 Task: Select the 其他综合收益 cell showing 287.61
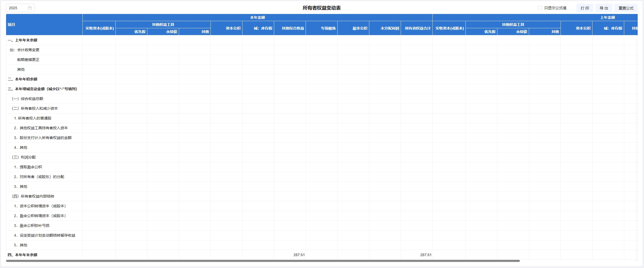pyautogui.click(x=299, y=255)
